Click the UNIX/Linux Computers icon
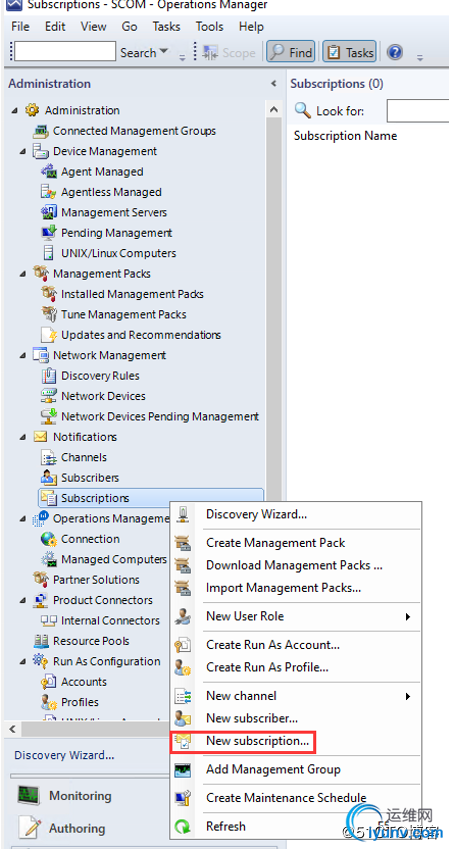449x849 pixels. (48, 253)
